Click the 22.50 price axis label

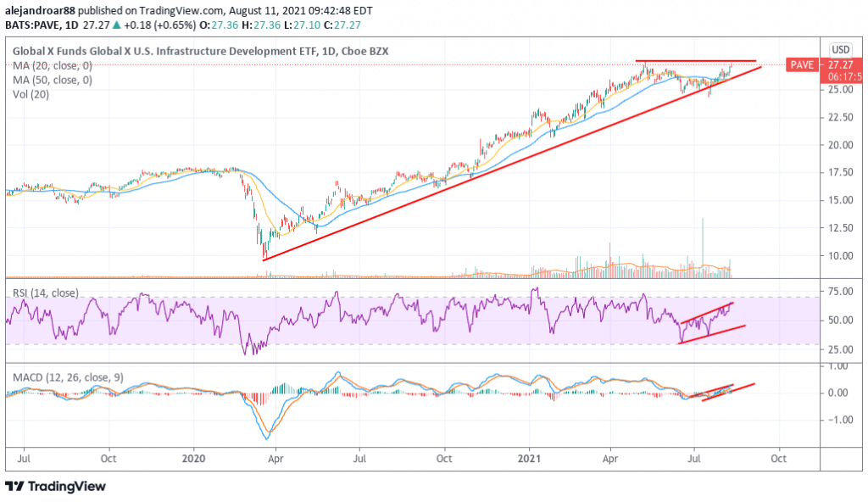[x=840, y=117]
